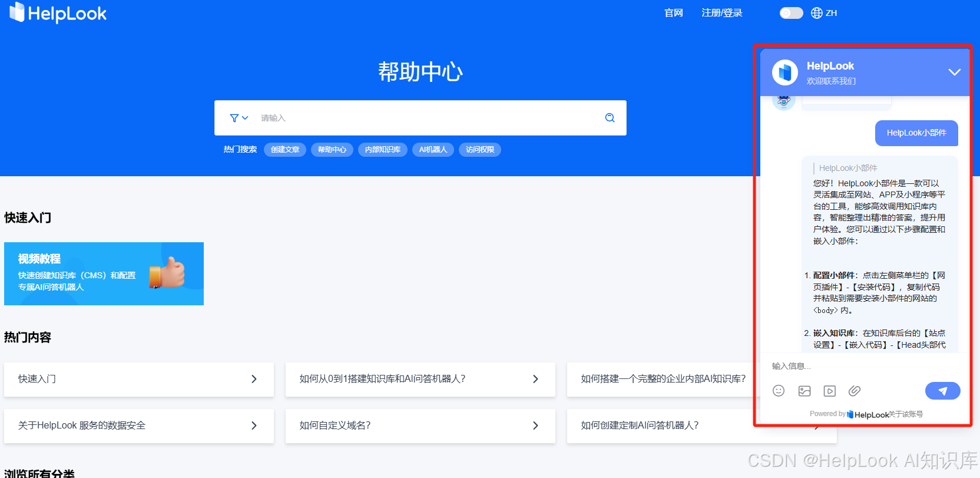The width and height of the screenshot is (980, 478).
Task: Click the HelpLook小部件 sent message bubble
Action: 916,133
